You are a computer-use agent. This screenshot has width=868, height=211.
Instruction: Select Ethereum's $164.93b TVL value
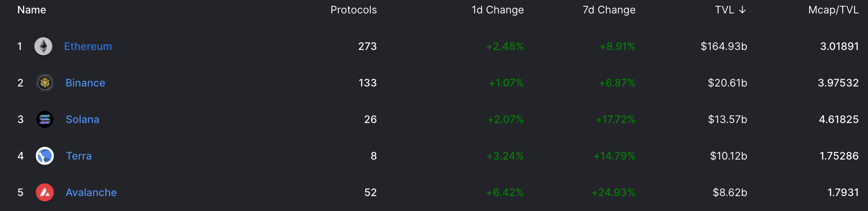pos(724,46)
